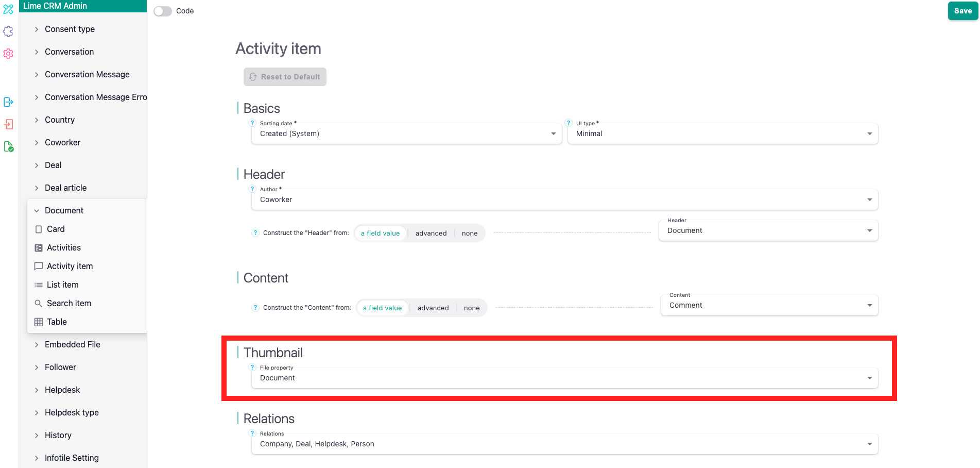Click the green document checkmark icon
The image size is (980, 468).
[8, 147]
